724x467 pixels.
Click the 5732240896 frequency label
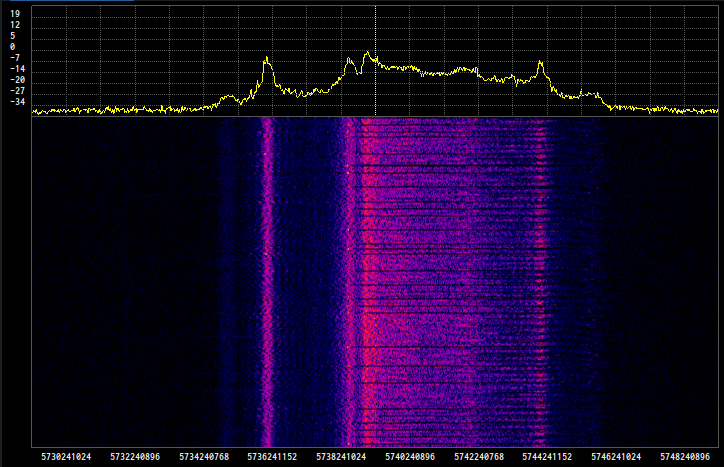tap(135, 457)
